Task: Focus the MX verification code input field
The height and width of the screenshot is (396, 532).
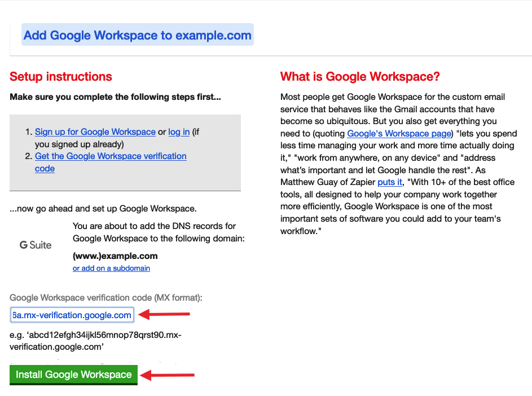Action: 72,315
